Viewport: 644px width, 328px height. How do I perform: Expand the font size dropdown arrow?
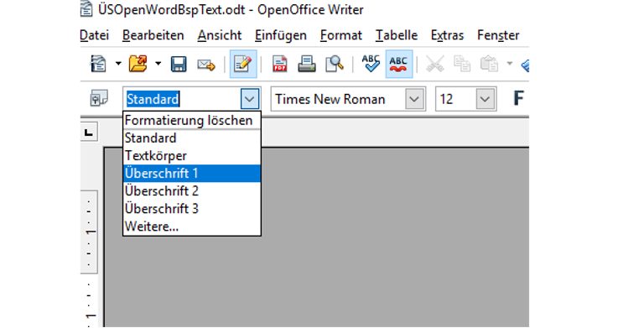pos(485,99)
